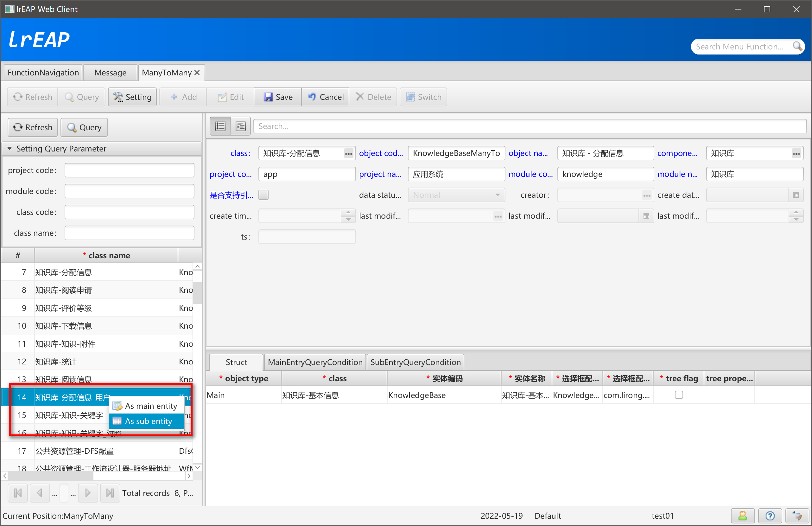812x526 pixels.
Task: Click the Cancel toolbar button
Action: coord(326,97)
